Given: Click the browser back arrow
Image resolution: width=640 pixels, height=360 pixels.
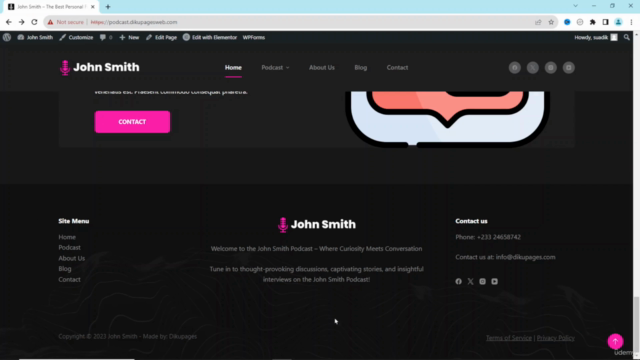Looking at the screenshot, I should 9,22.
